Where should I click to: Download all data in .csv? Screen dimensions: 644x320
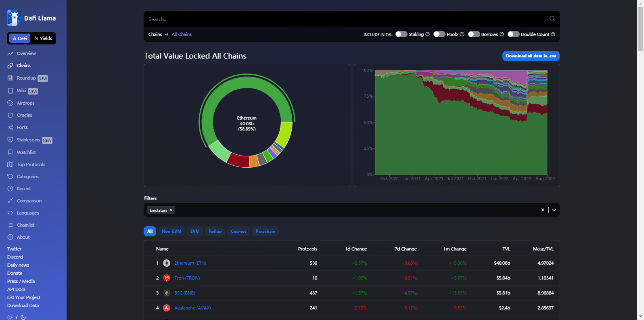pyautogui.click(x=531, y=56)
